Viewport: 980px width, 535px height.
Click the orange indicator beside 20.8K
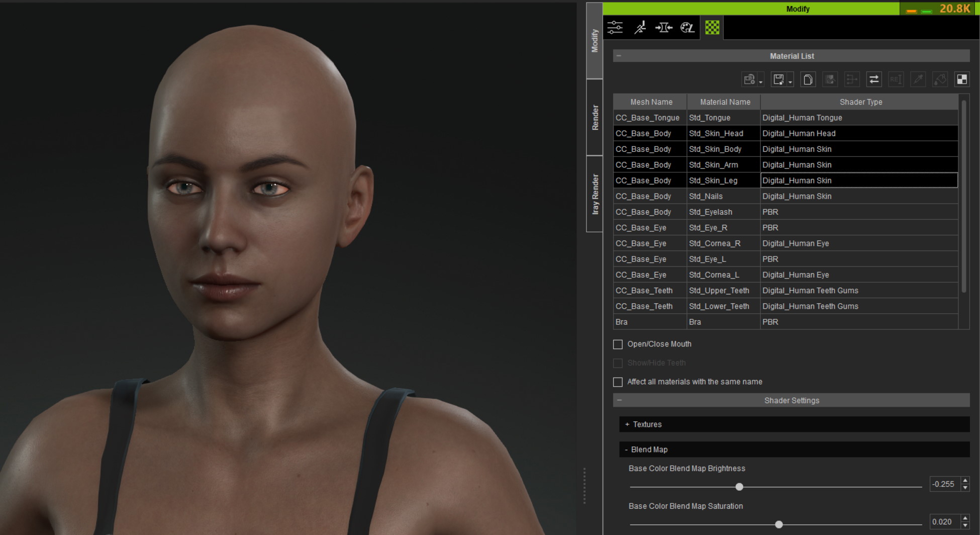(911, 11)
